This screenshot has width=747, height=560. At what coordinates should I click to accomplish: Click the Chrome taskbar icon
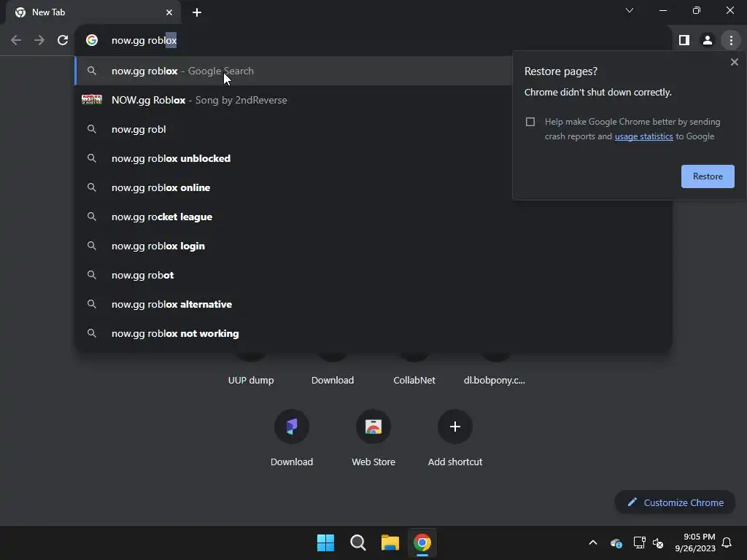tap(422, 542)
